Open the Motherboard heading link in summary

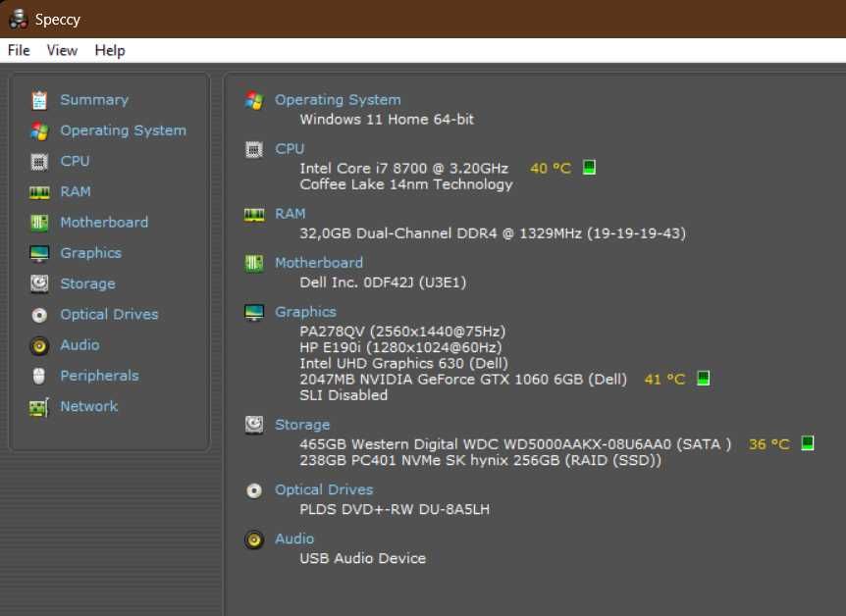(x=319, y=263)
